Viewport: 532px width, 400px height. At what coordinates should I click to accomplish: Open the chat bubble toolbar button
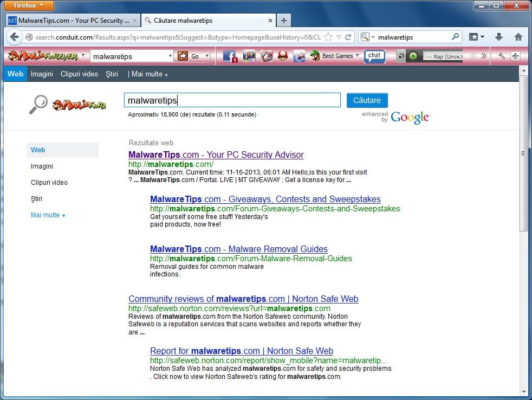click(374, 56)
